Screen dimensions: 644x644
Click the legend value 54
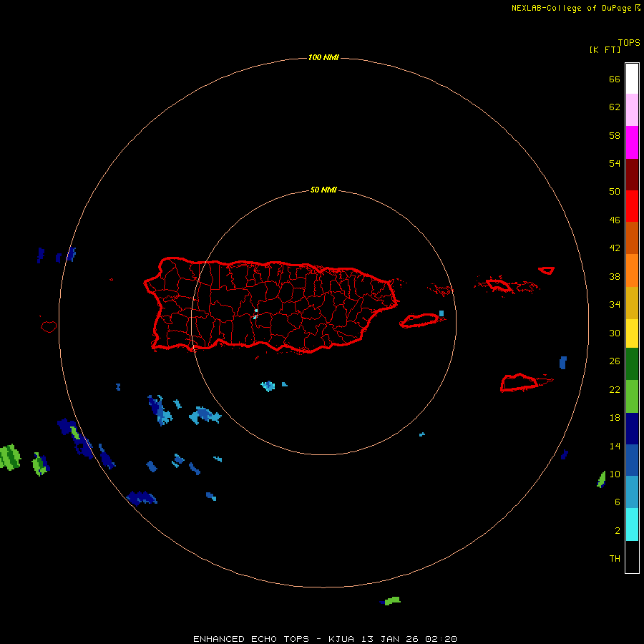tap(615, 163)
